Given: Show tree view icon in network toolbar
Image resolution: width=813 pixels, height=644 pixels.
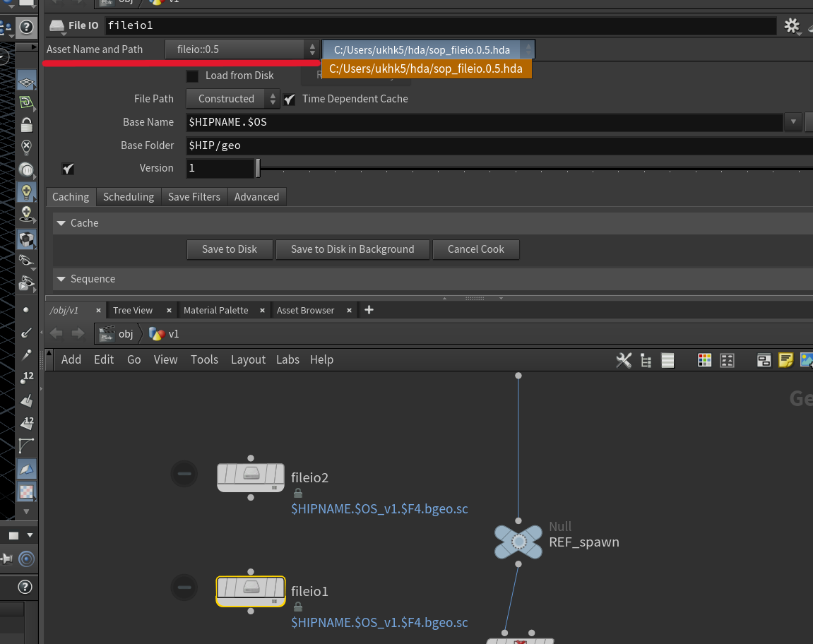Looking at the screenshot, I should 646,360.
